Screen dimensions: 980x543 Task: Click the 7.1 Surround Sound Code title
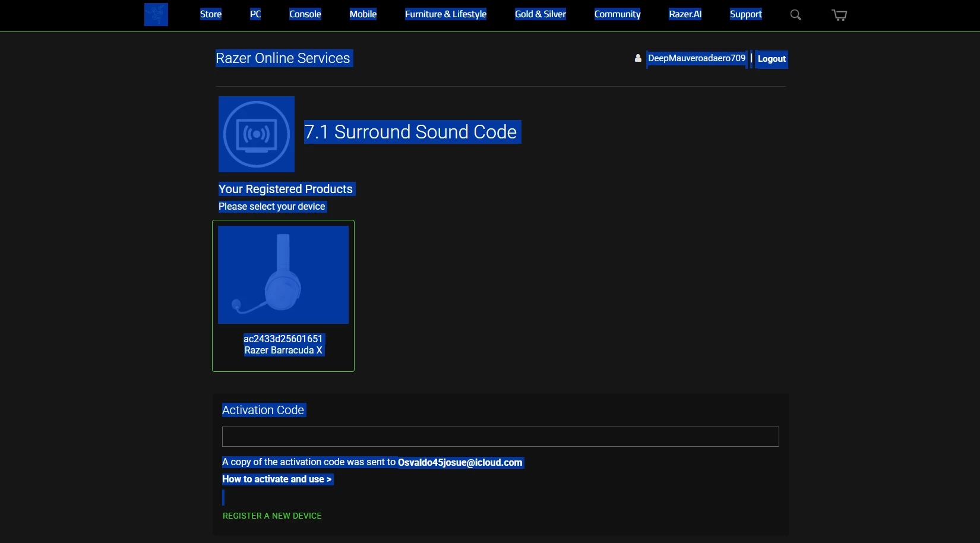pyautogui.click(x=410, y=132)
